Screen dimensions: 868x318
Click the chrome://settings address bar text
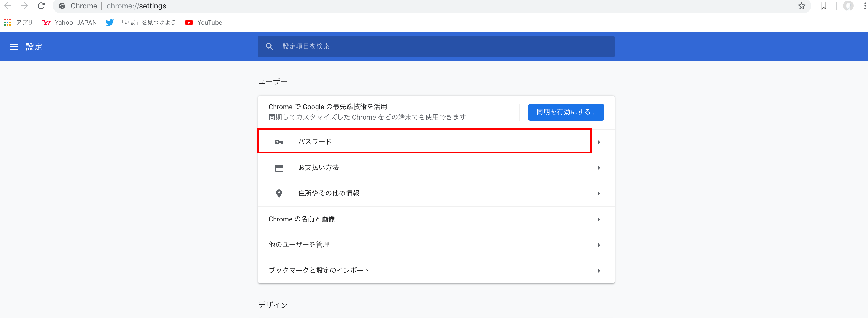coord(137,6)
